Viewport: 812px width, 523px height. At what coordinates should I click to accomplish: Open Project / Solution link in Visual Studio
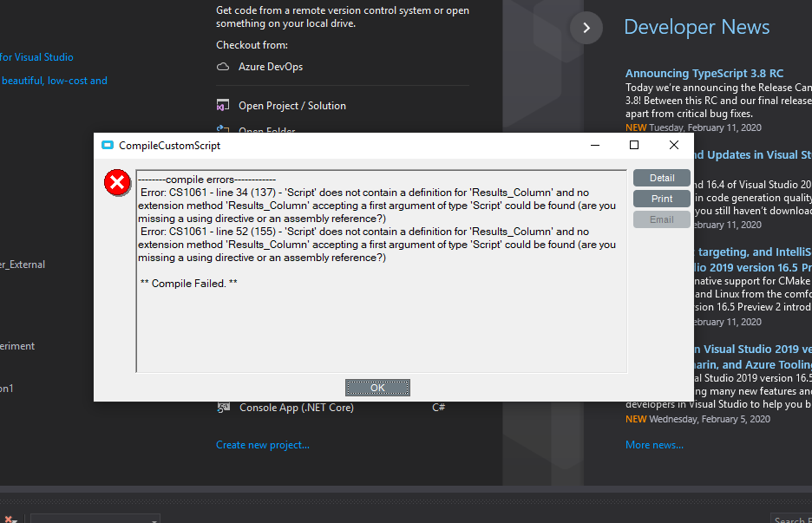point(292,106)
